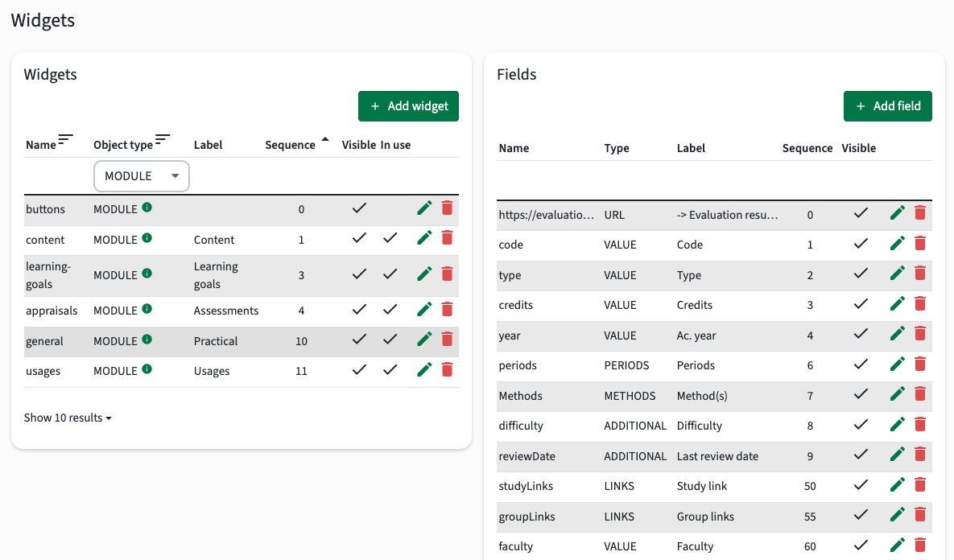954x560 pixels.
Task: Edit the Methods field
Action: tap(897, 394)
